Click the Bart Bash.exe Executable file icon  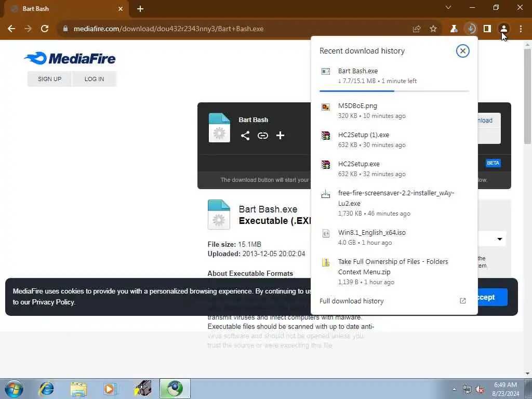pos(219,215)
